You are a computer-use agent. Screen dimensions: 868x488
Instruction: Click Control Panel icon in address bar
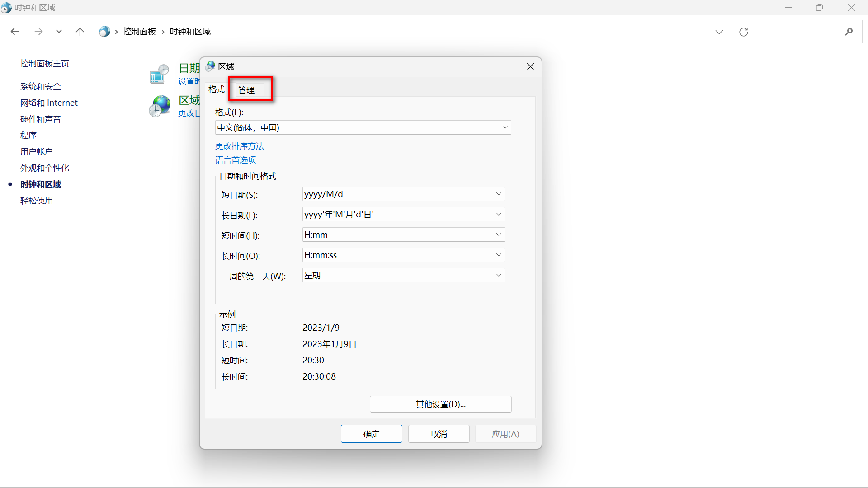[104, 32]
